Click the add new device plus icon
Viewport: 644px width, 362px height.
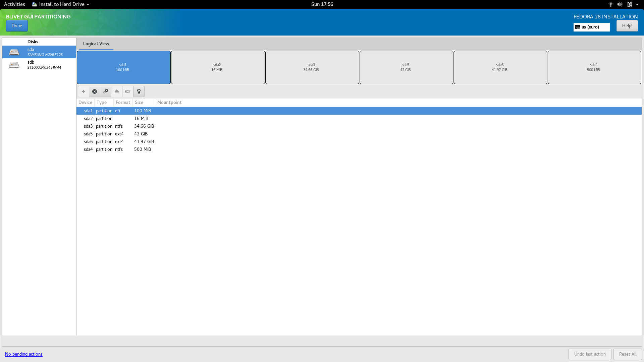(x=84, y=92)
